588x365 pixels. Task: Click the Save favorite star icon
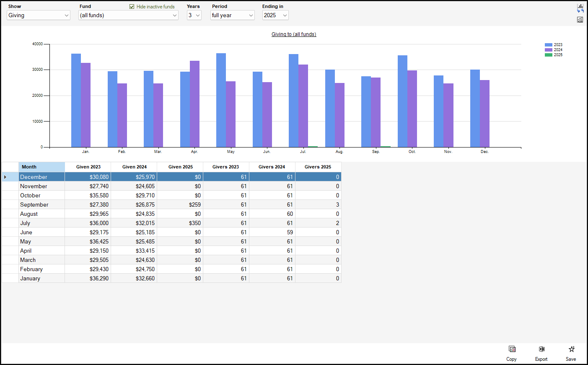pos(571,349)
